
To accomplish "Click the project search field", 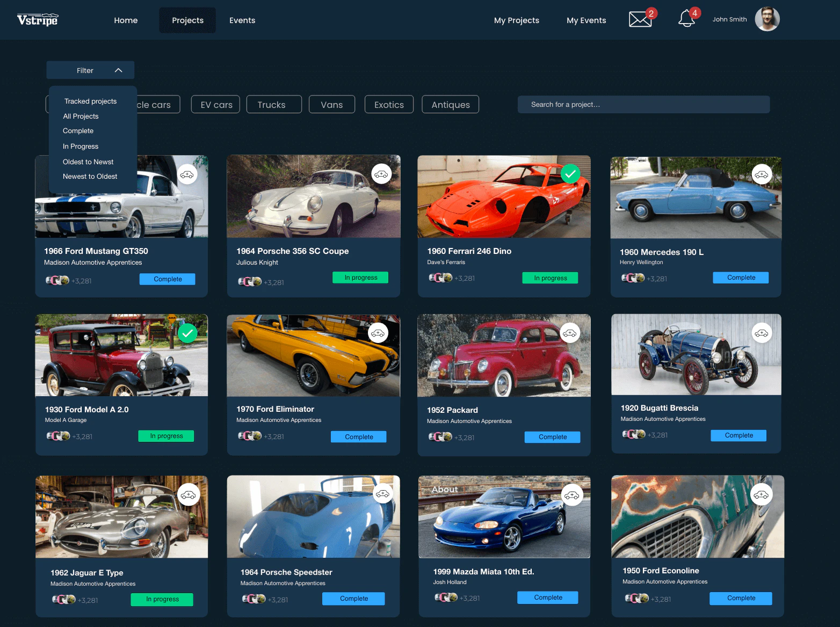I will (643, 104).
